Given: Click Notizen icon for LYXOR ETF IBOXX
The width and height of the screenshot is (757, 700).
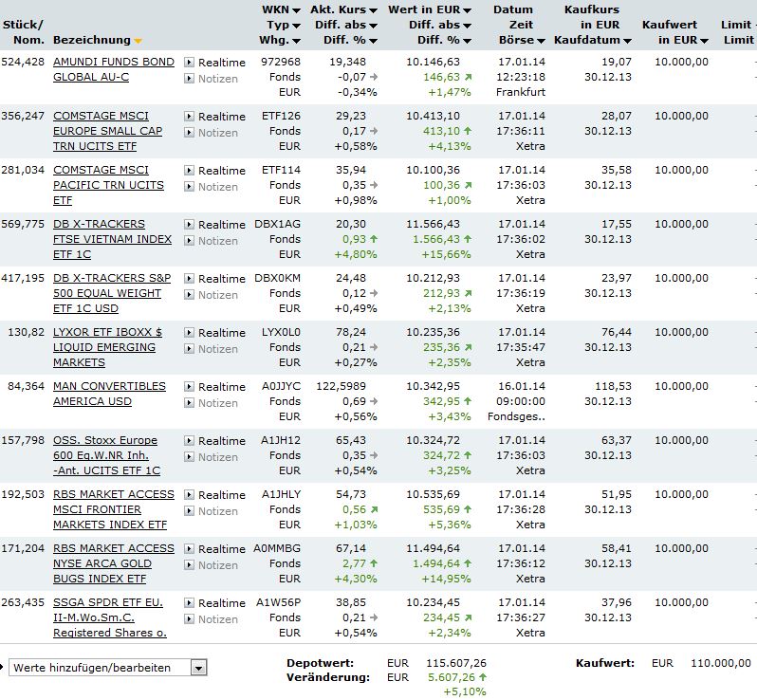Looking at the screenshot, I should click(190, 348).
